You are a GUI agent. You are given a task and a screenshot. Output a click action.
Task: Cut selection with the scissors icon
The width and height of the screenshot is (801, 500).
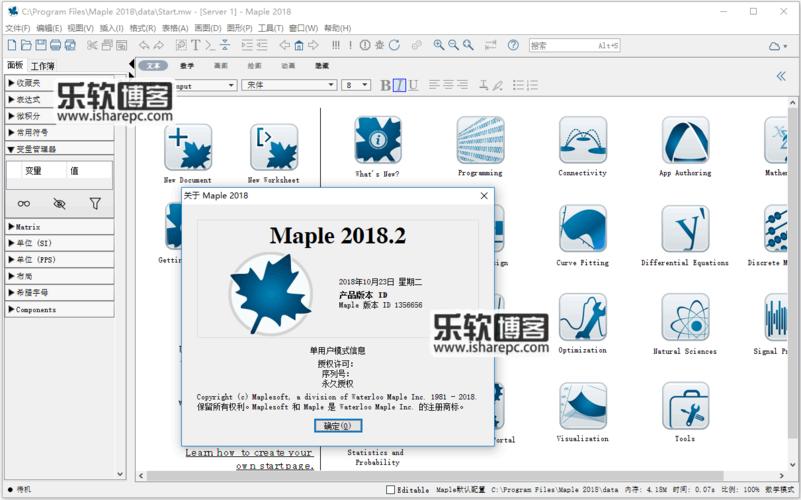coord(92,45)
